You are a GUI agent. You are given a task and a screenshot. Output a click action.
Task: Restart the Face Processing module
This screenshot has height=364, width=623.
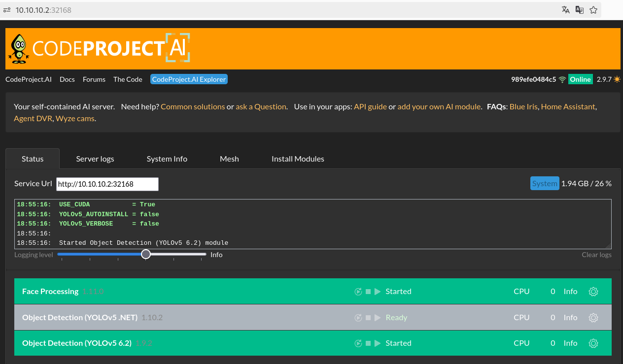[x=358, y=292]
